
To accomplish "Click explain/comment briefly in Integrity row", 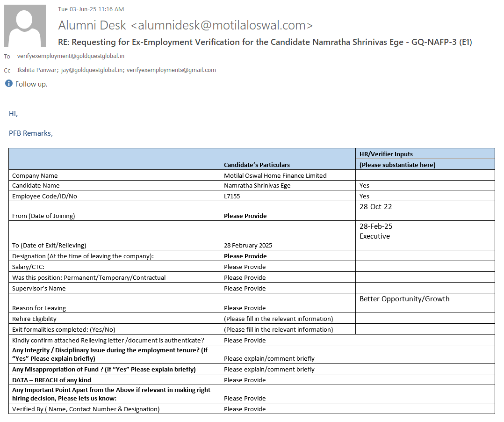I will point(269,359).
